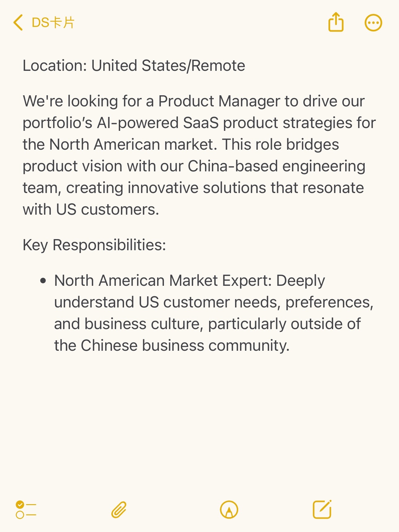
Task: Tap the end of 'Chinese business community.'
Action: (x=290, y=345)
